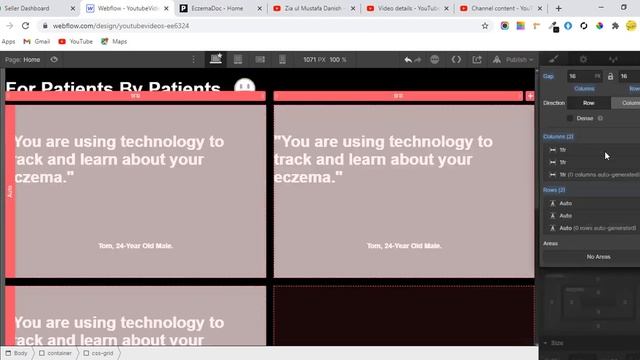Set grid Direction to Column
Image resolution: width=640 pixels, height=360 pixels.
[x=626, y=103]
